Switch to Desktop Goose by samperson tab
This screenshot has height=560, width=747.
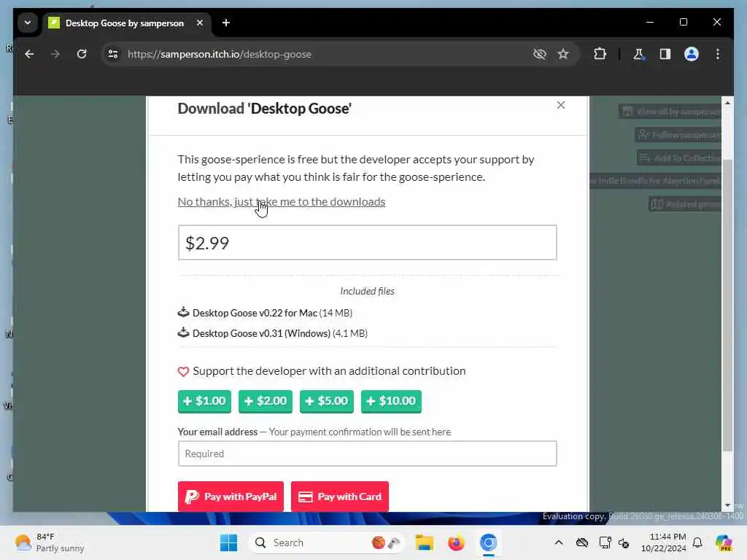[x=124, y=23]
